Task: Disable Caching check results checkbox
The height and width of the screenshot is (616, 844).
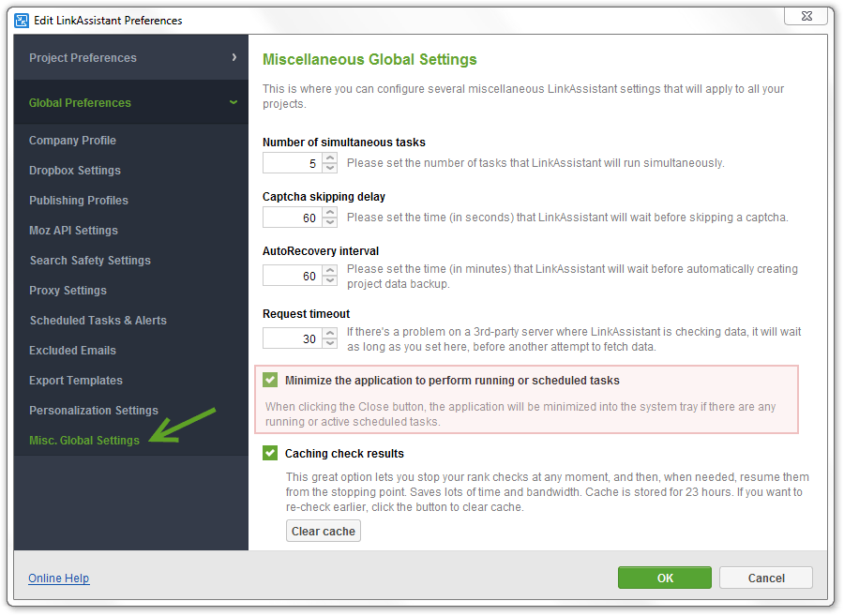Action: tap(270, 453)
